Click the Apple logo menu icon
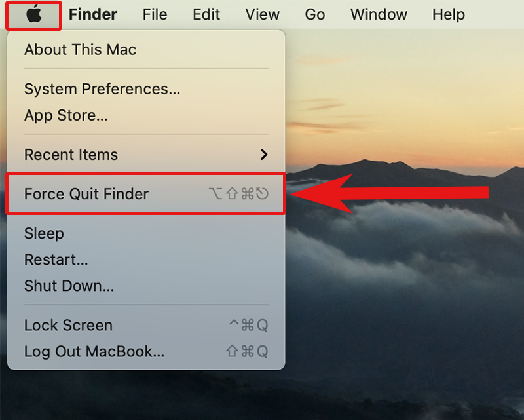The image size is (524, 420). (x=34, y=14)
